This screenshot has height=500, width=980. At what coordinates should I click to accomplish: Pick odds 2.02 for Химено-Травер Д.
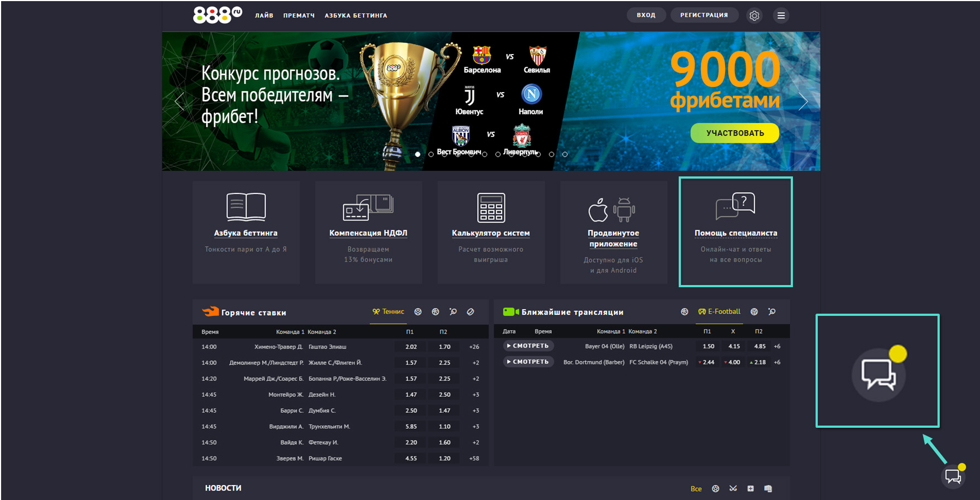[x=411, y=347]
